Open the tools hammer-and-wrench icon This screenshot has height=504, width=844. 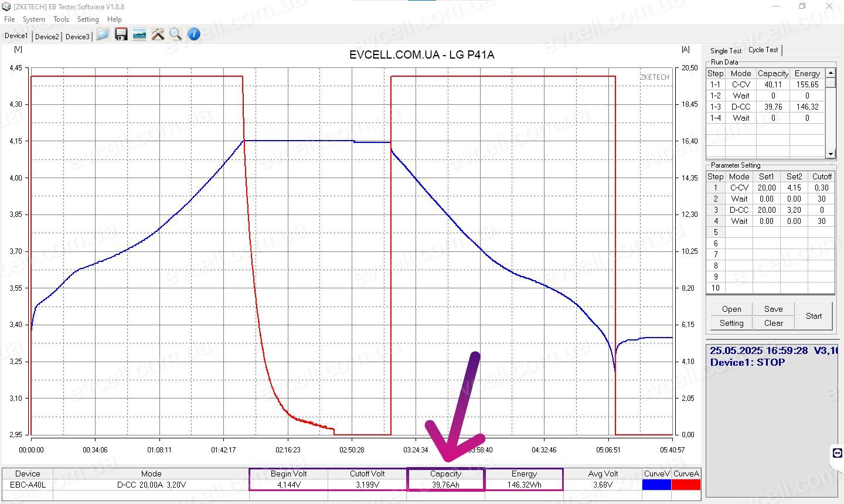(x=158, y=35)
